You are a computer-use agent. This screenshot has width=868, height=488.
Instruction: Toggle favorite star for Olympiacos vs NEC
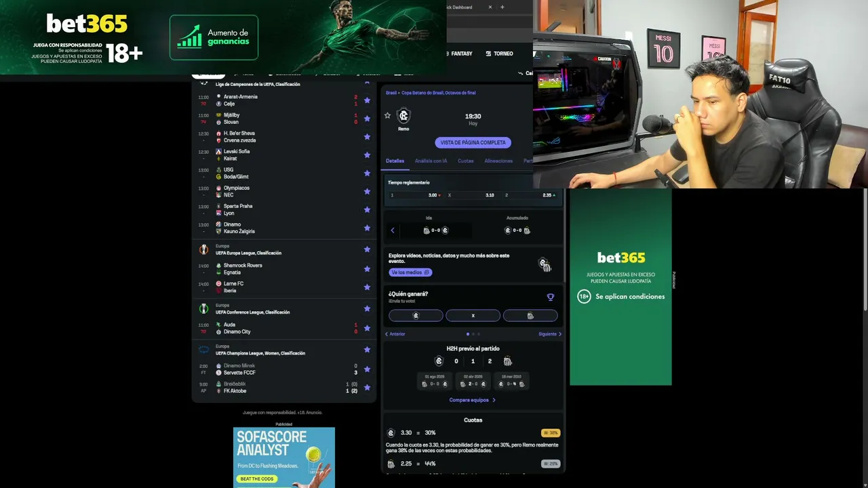point(367,192)
